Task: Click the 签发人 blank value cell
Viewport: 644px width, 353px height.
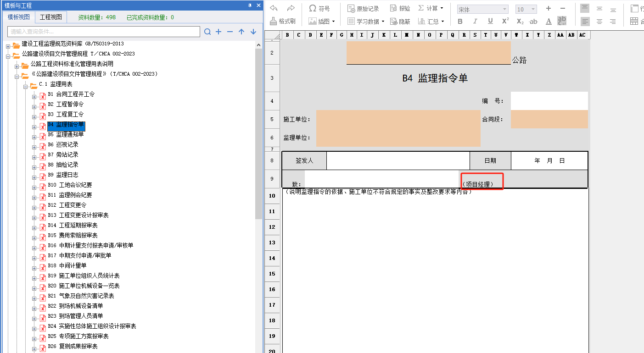Action: tap(398, 160)
